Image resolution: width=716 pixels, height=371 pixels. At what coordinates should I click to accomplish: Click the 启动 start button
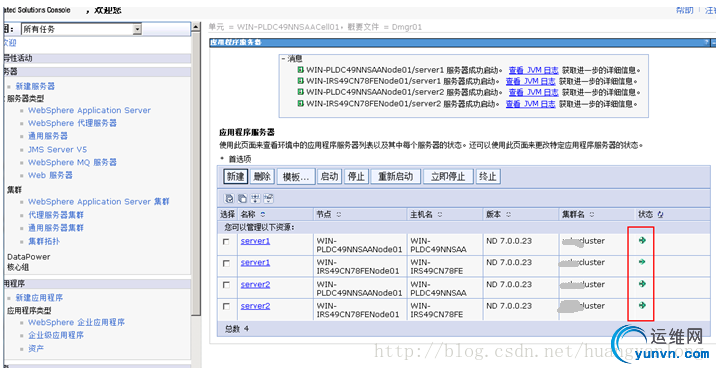[329, 176]
